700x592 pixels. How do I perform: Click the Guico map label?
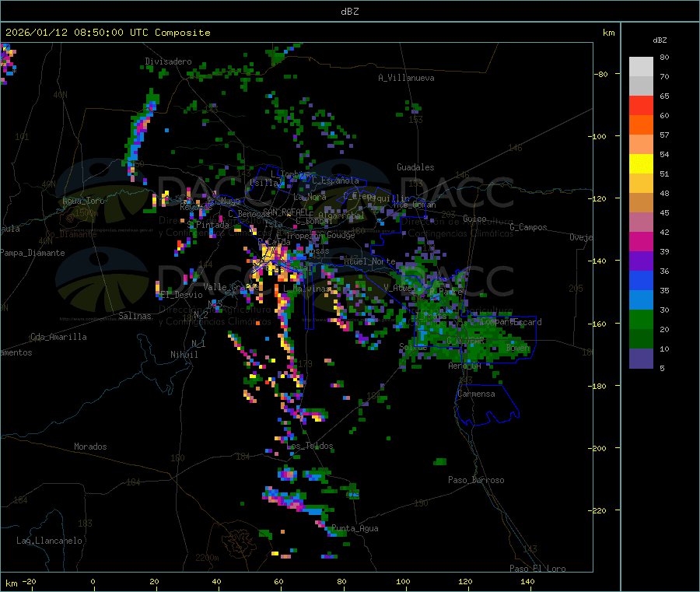[474, 219]
